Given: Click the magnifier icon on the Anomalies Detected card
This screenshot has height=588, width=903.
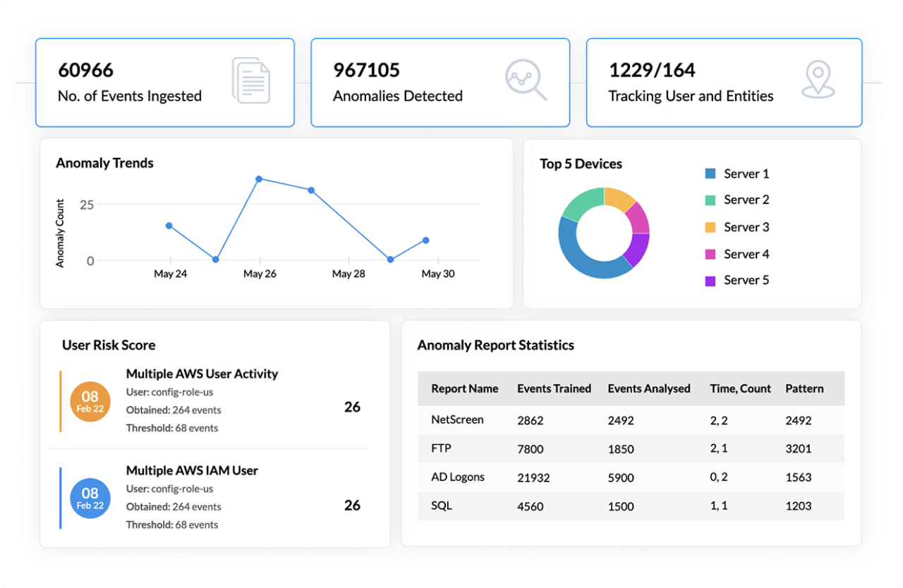Looking at the screenshot, I should (526, 80).
